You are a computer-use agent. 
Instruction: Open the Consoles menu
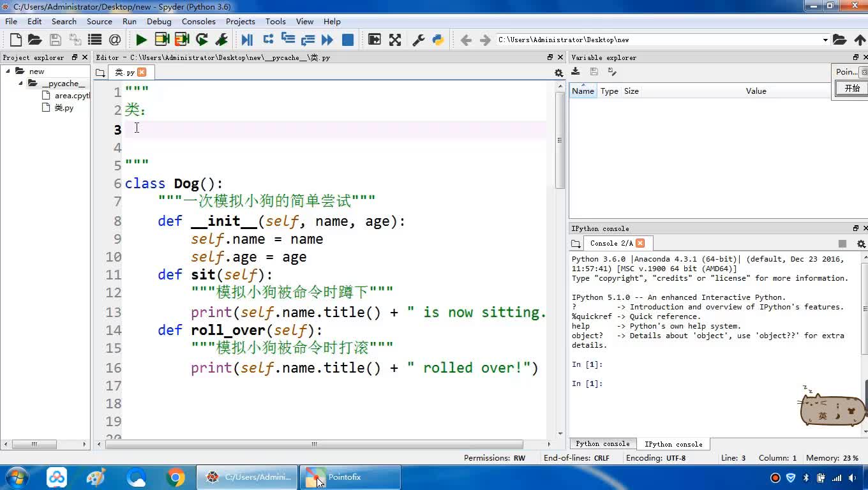(198, 21)
